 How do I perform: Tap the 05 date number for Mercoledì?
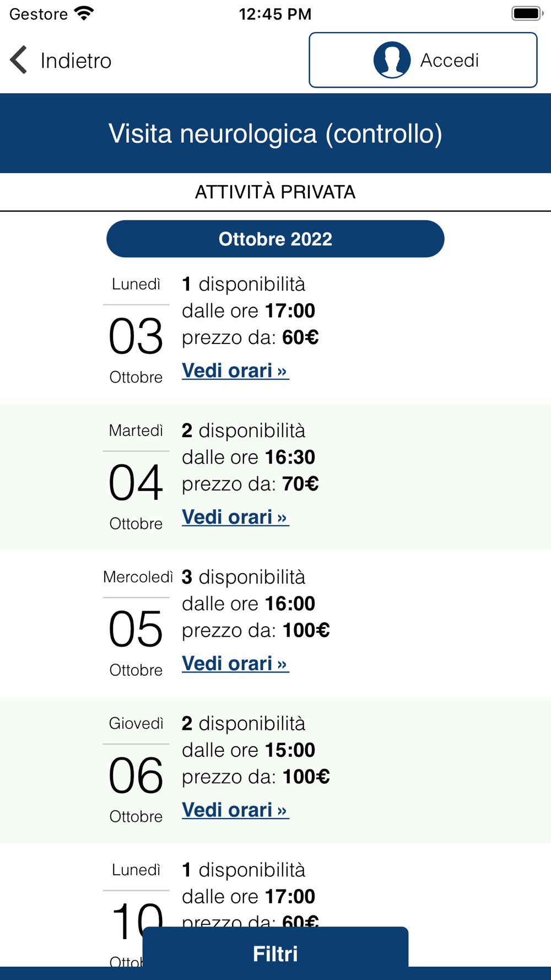pyautogui.click(x=136, y=629)
